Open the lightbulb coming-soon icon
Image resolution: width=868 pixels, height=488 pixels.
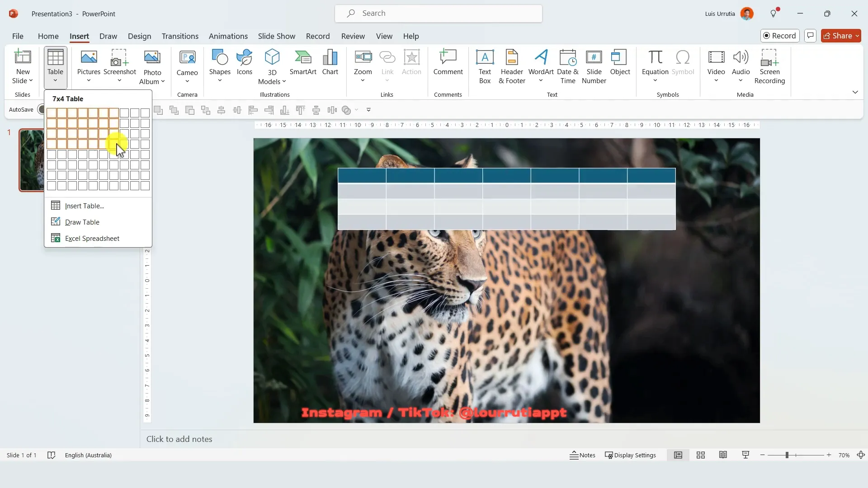(x=774, y=13)
